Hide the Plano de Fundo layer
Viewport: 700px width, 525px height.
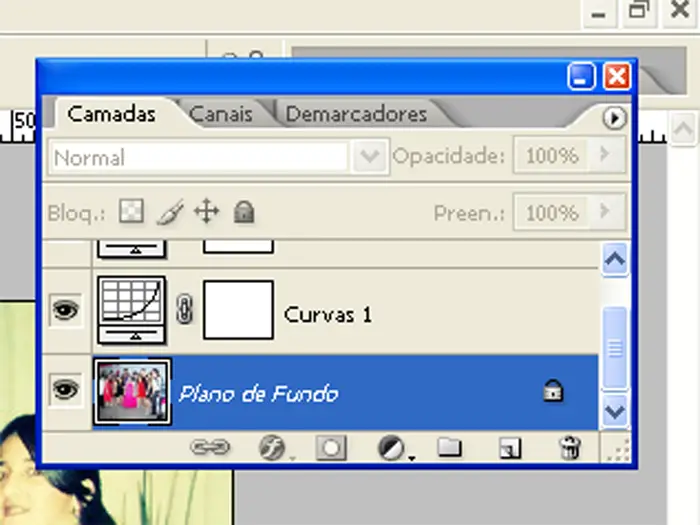pyautogui.click(x=66, y=393)
